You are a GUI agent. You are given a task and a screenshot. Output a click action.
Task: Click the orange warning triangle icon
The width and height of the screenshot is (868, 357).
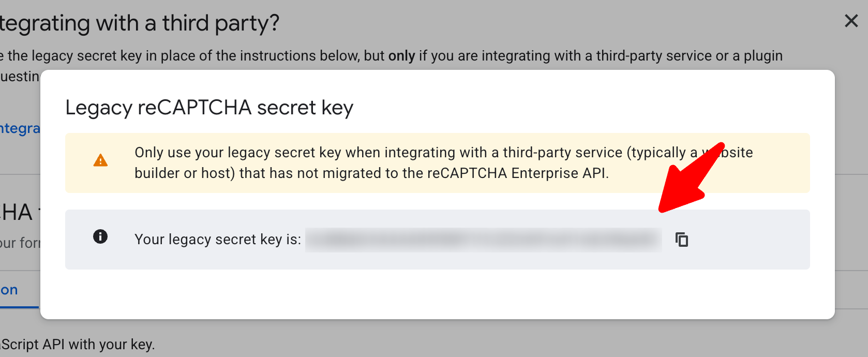(100, 161)
